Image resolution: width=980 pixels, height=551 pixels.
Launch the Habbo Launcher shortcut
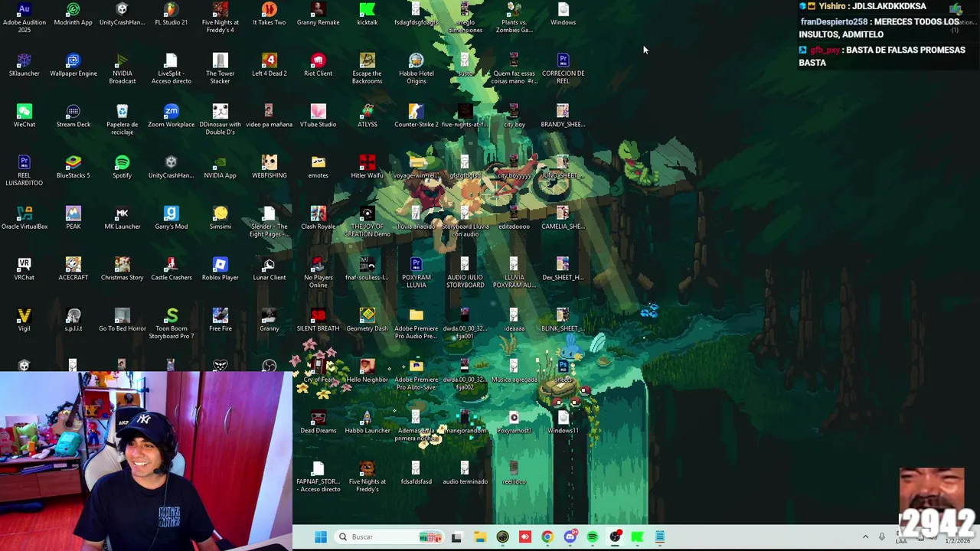point(367,422)
